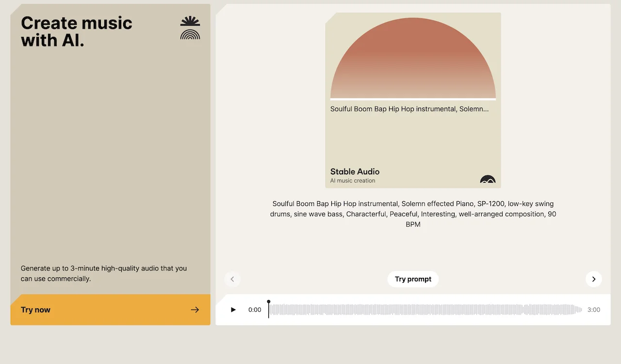Click the playhead marker on the waveform
Image resolution: width=621 pixels, height=364 pixels.
269,302
